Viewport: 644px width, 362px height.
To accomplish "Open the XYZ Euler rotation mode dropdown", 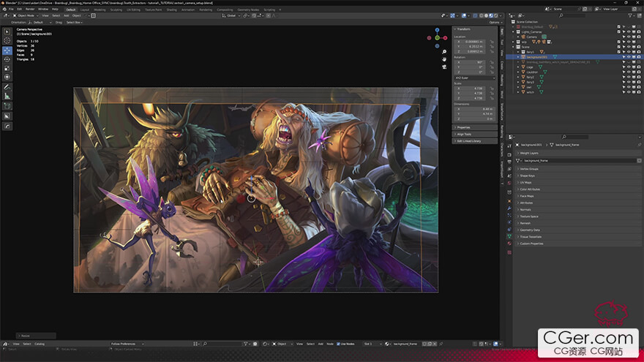I will [475, 78].
